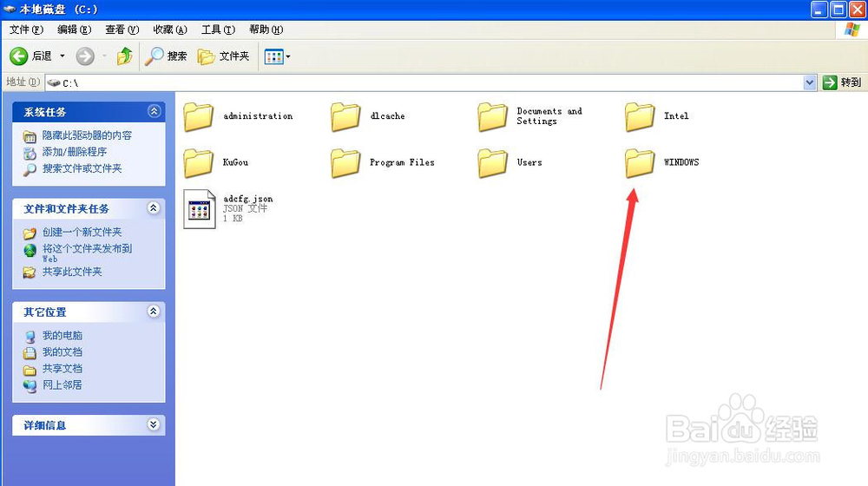Collapse the 文件和文件夹任务 panel chevron
The width and height of the screenshot is (868, 486).
[x=154, y=208]
